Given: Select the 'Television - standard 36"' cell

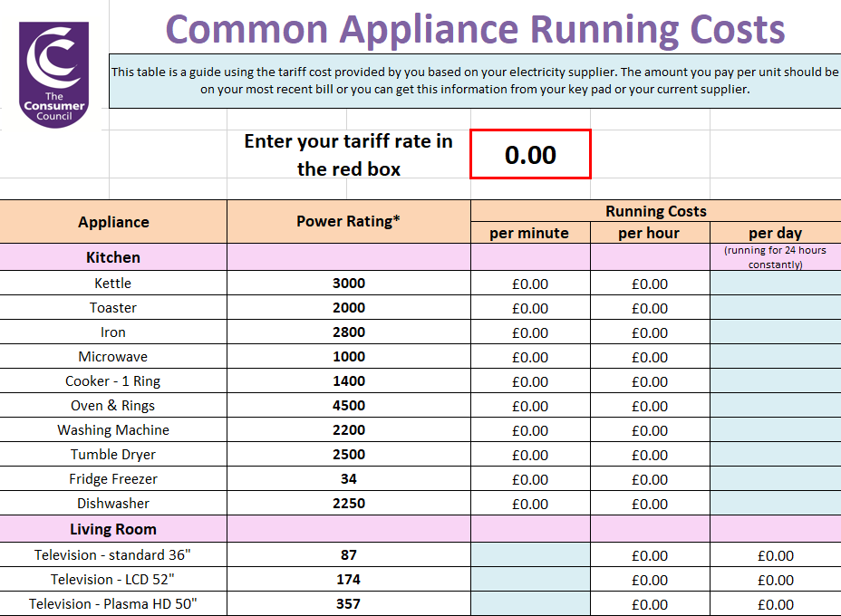Looking at the screenshot, I should point(113,555).
